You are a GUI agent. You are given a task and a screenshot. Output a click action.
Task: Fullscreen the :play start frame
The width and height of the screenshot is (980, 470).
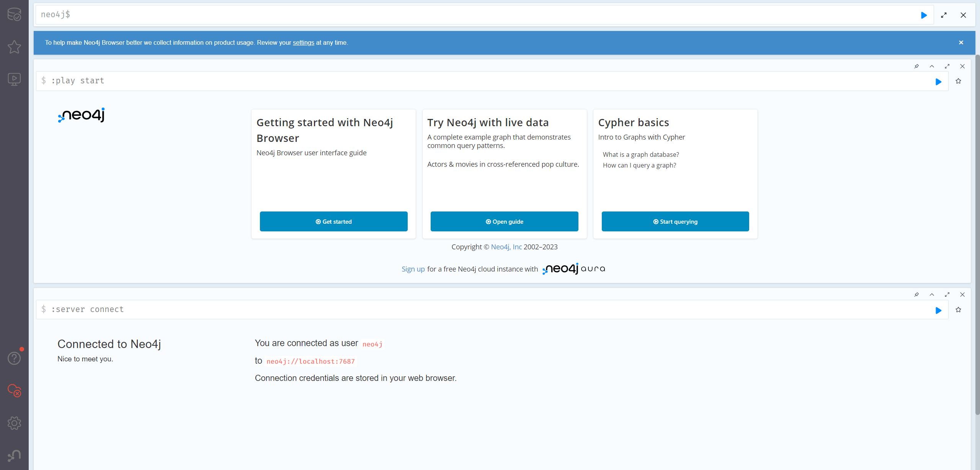[947, 66]
